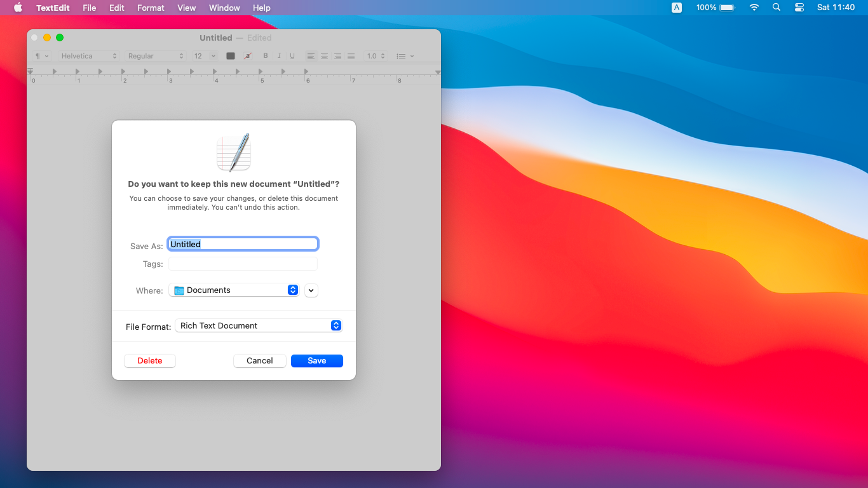Click the Tags input field
This screenshot has width=868, height=488.
tap(243, 264)
